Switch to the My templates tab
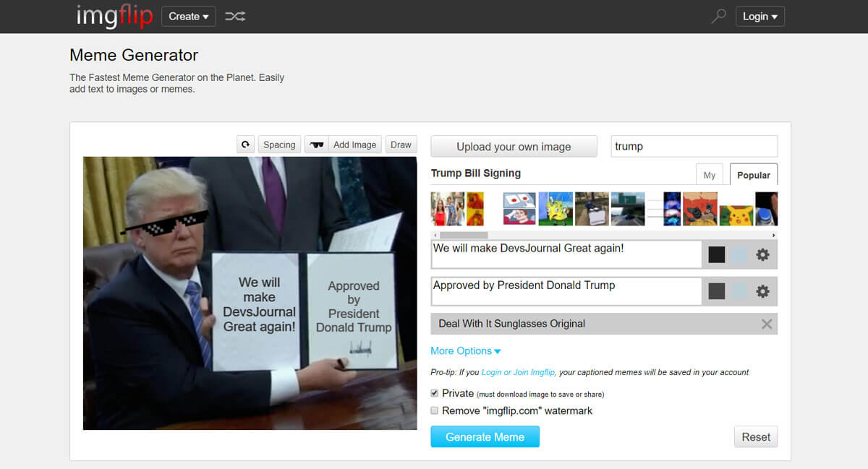This screenshot has height=469, width=868. coord(710,175)
